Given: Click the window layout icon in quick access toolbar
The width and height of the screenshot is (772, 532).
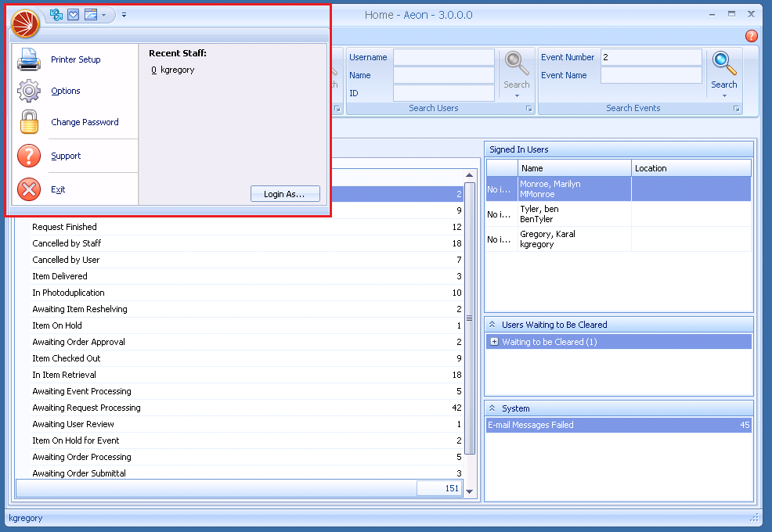Looking at the screenshot, I should click(91, 15).
